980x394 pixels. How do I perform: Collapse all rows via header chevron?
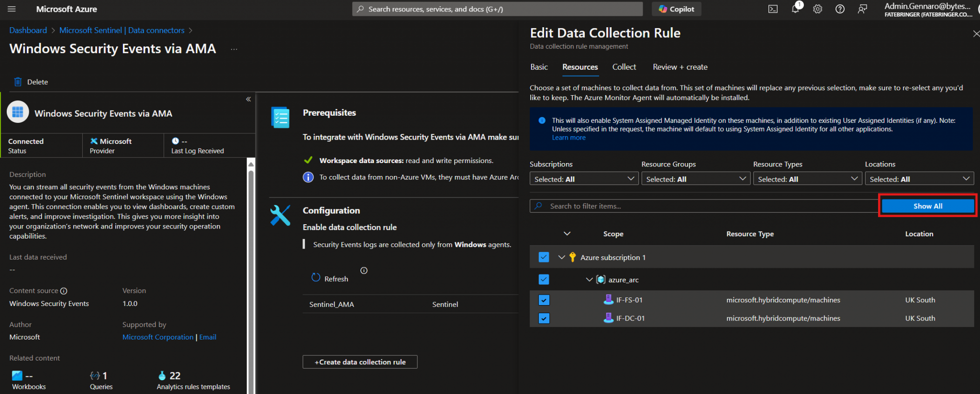coord(567,233)
